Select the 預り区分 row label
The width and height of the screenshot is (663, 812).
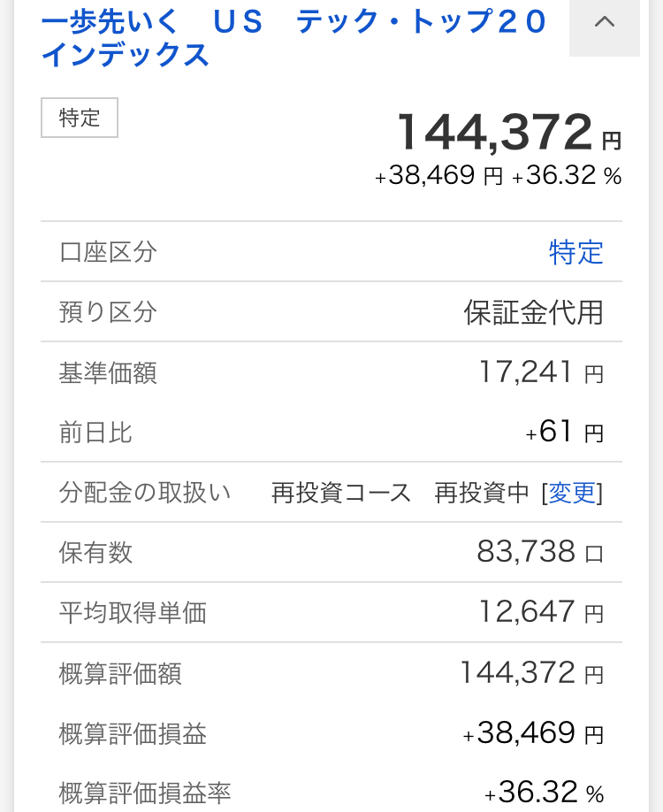click(x=108, y=312)
